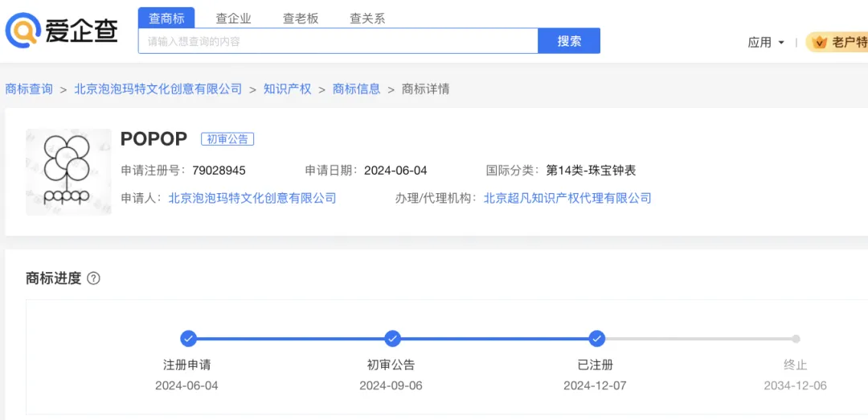Focus the search input field
The width and height of the screenshot is (868, 420).
tap(338, 41)
